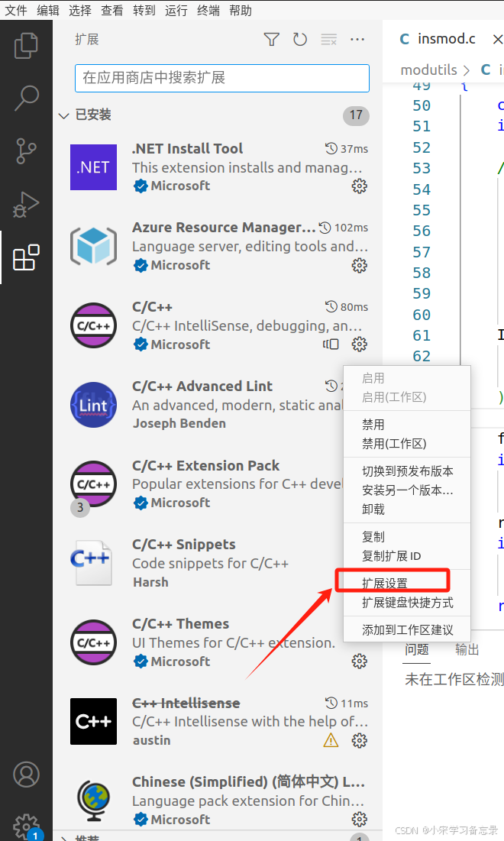Clear extension search results icon

pyautogui.click(x=328, y=39)
